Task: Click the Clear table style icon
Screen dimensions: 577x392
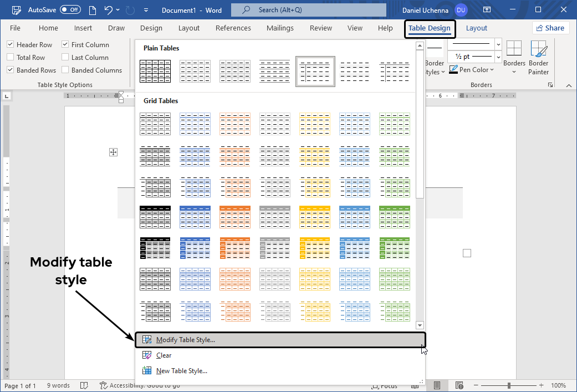Action: pyautogui.click(x=147, y=355)
